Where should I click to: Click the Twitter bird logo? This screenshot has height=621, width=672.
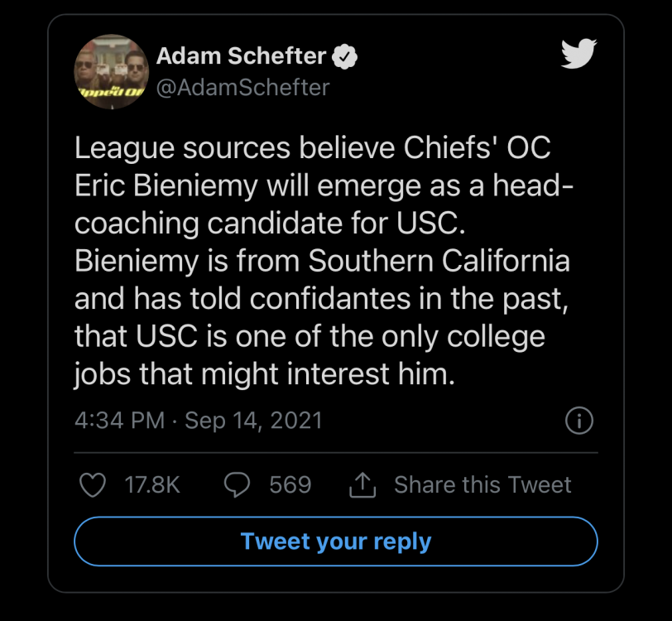pos(578,54)
